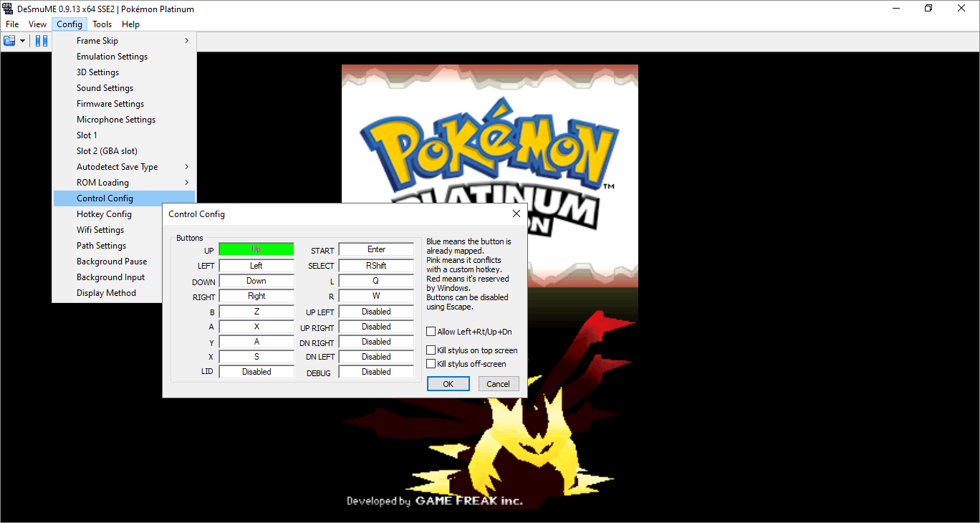Open Wifi Settings
This screenshot has width=980, height=523.
107,230
